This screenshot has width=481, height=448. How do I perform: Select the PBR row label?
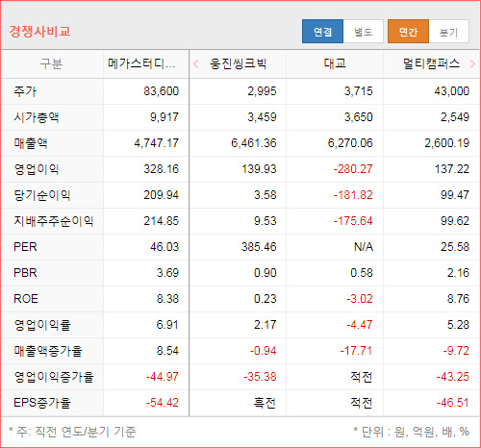[25, 273]
